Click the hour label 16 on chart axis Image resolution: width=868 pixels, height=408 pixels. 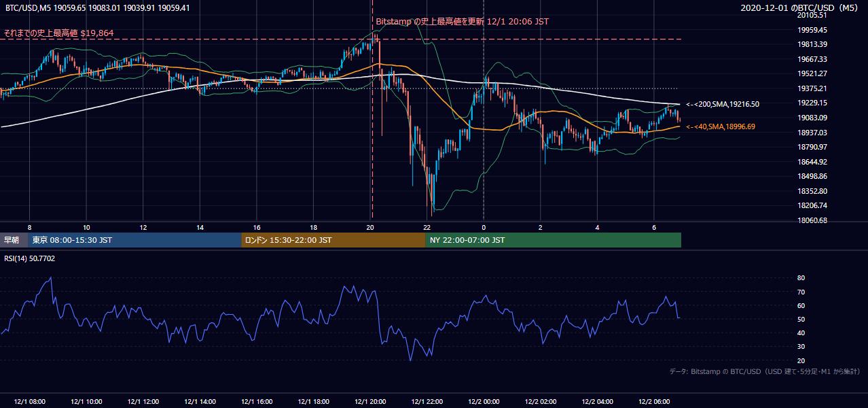tap(257, 227)
